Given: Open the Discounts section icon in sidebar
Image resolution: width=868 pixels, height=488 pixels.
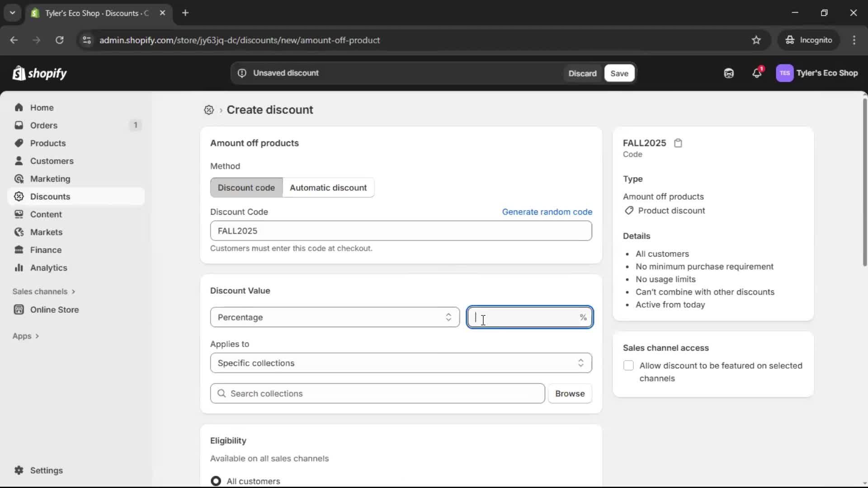Looking at the screenshot, I should 19,197.
